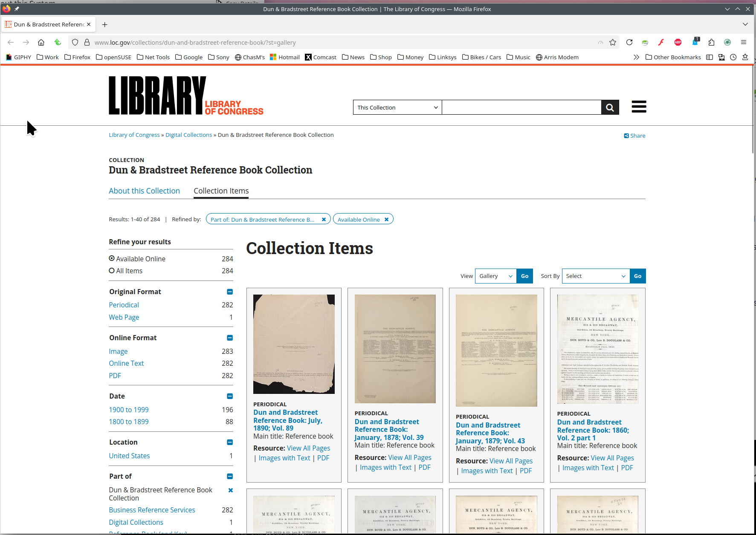This screenshot has height=535, width=756.
Task: Click the Go button next to Sort By
Action: click(x=638, y=276)
